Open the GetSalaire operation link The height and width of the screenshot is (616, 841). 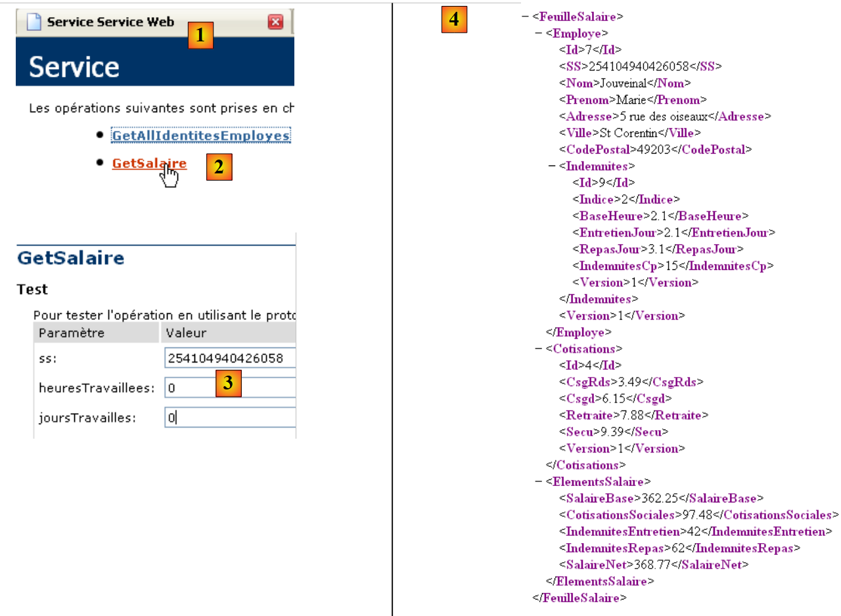pos(149,164)
